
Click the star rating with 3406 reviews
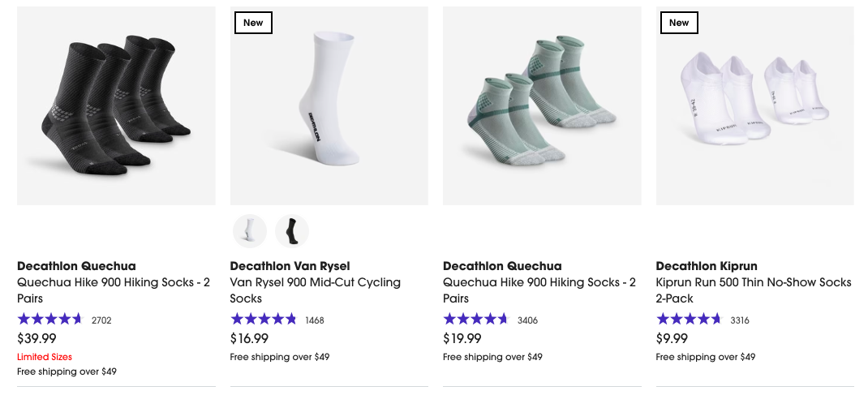pyautogui.click(x=476, y=320)
